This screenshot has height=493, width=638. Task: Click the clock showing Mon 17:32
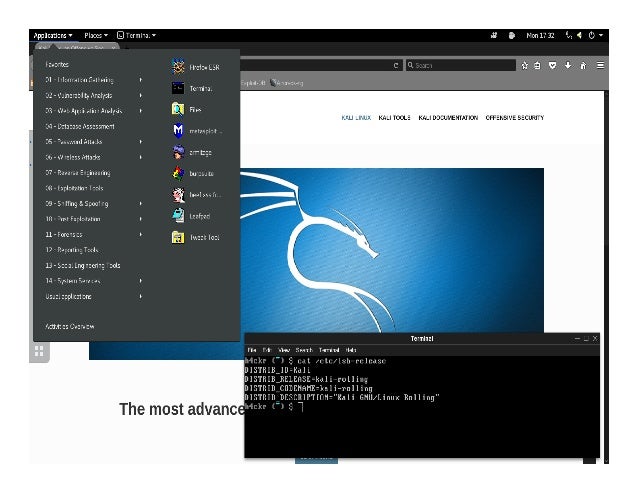pos(540,35)
